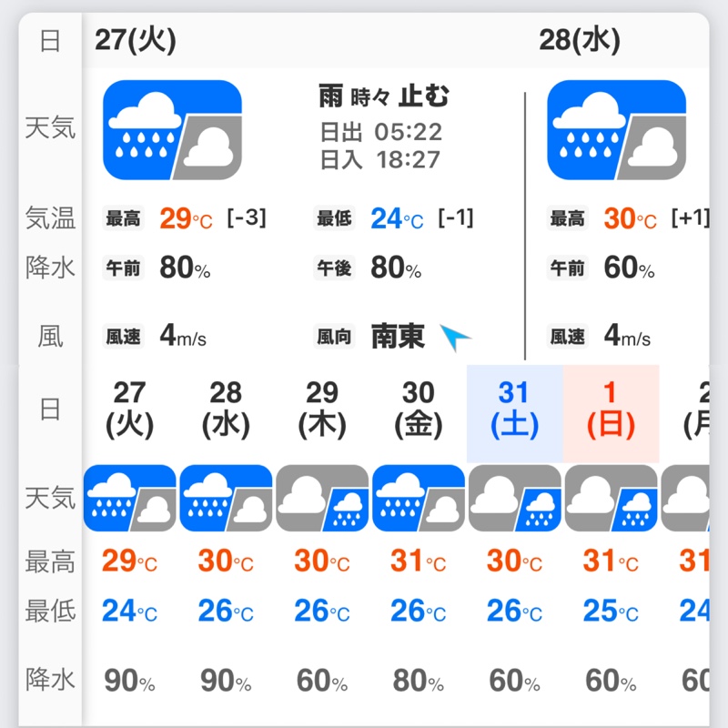The width and height of the screenshot is (728, 728).
Task: Click the 最低 label badge beside 24°C
Action: pos(334,218)
